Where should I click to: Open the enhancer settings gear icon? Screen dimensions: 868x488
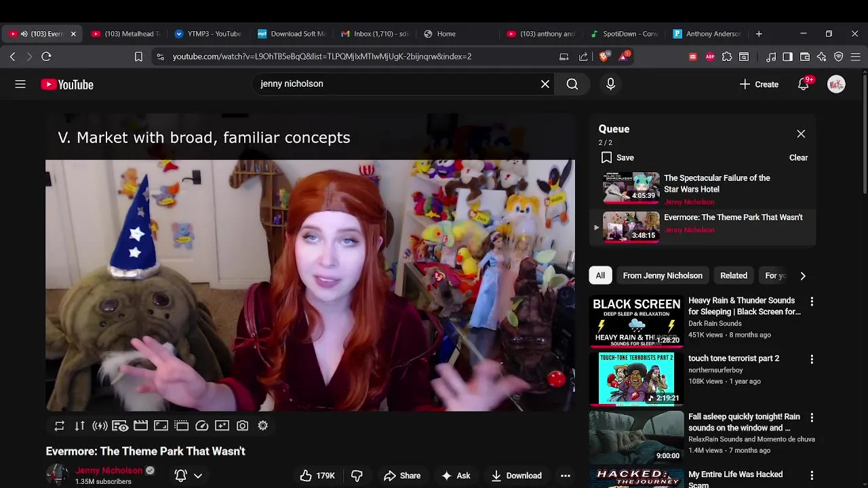coord(262,426)
